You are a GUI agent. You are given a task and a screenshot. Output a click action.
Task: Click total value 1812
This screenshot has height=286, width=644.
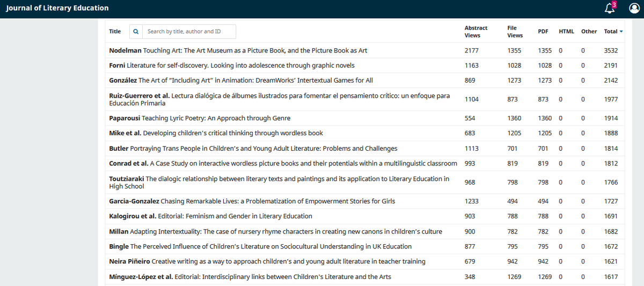pyautogui.click(x=611, y=163)
